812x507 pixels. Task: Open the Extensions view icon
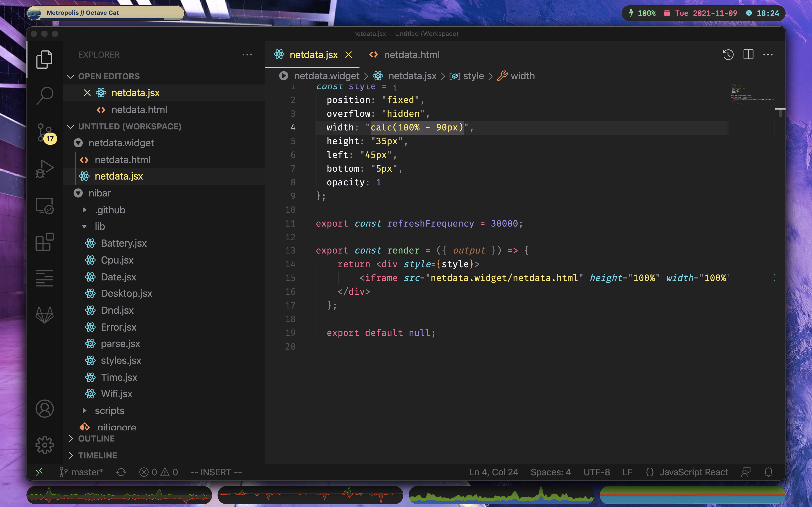[45, 242]
